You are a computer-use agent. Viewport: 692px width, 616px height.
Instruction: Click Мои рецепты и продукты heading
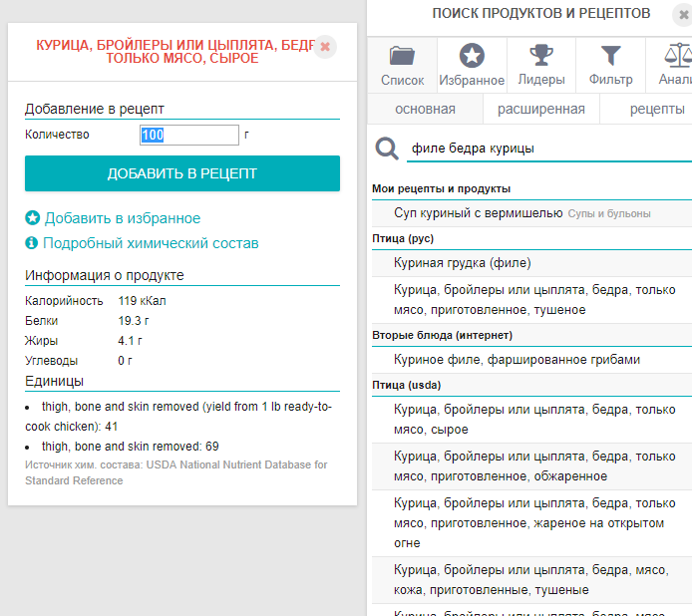click(441, 188)
